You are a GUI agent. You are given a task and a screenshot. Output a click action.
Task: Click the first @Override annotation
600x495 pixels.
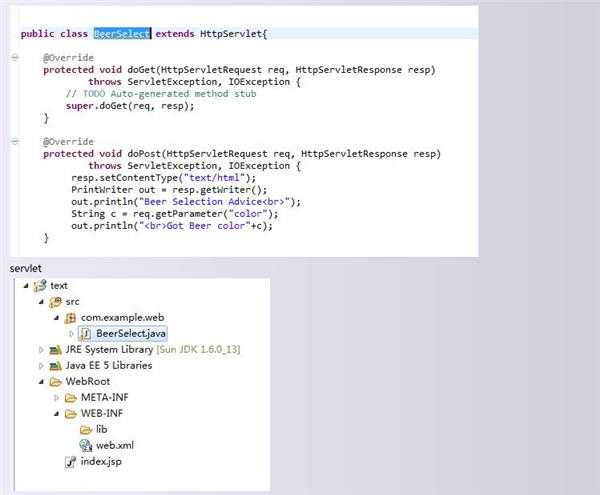tap(68, 58)
